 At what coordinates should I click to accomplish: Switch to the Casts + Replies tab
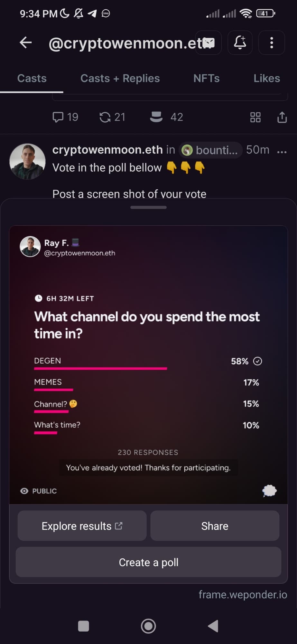(x=120, y=78)
